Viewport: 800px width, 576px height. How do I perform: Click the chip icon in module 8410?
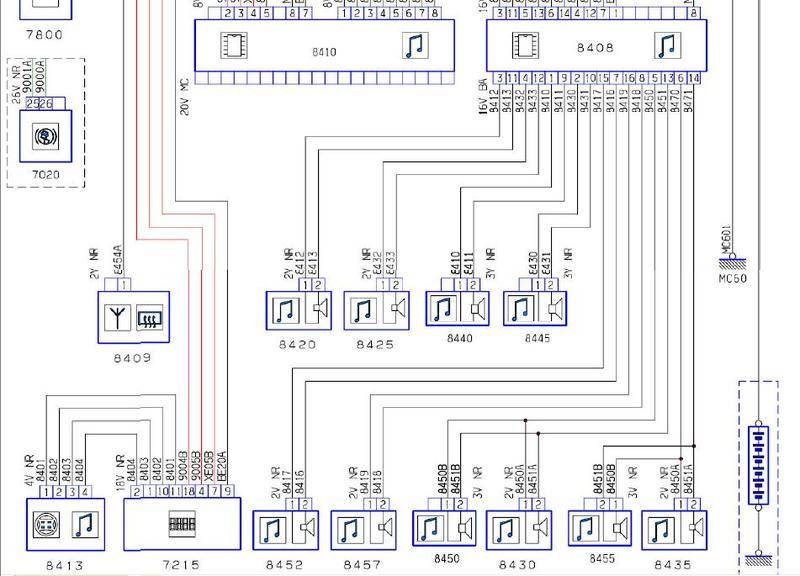pyautogui.click(x=234, y=47)
